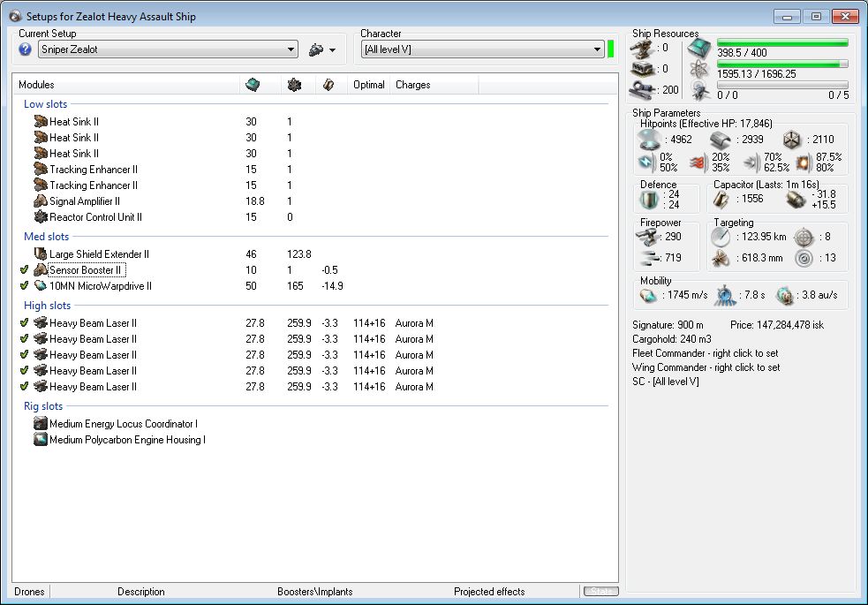
Task: Toggle the first Heavy Beam Laser II checkmark
Action: click(x=24, y=322)
